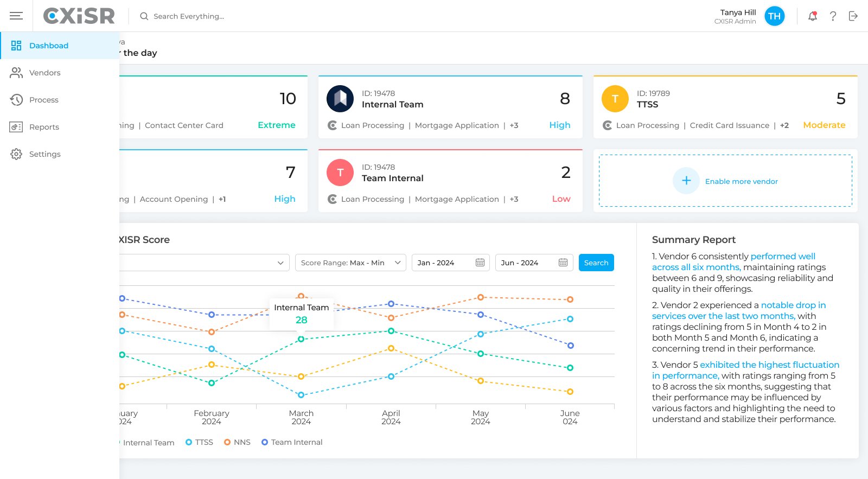This screenshot has height=479, width=868.
Task: Open the notifications bell
Action: pyautogui.click(x=812, y=16)
